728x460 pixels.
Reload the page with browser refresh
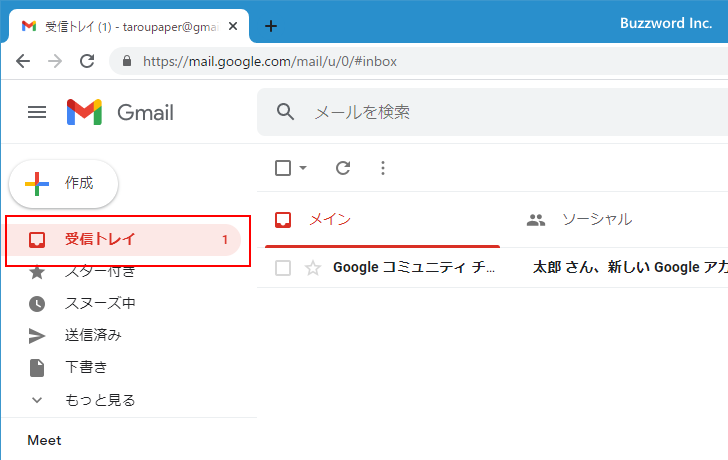click(87, 61)
